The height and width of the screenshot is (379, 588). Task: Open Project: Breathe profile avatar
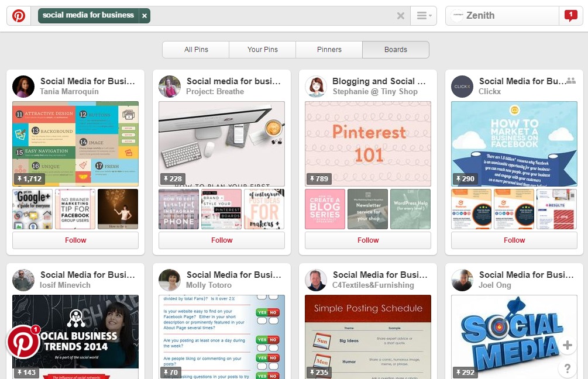tap(170, 87)
